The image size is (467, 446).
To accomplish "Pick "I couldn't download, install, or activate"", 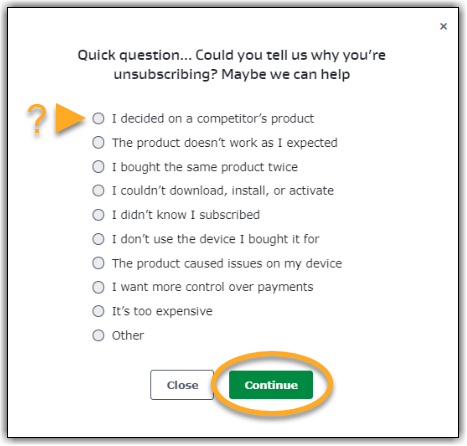I will (x=98, y=190).
